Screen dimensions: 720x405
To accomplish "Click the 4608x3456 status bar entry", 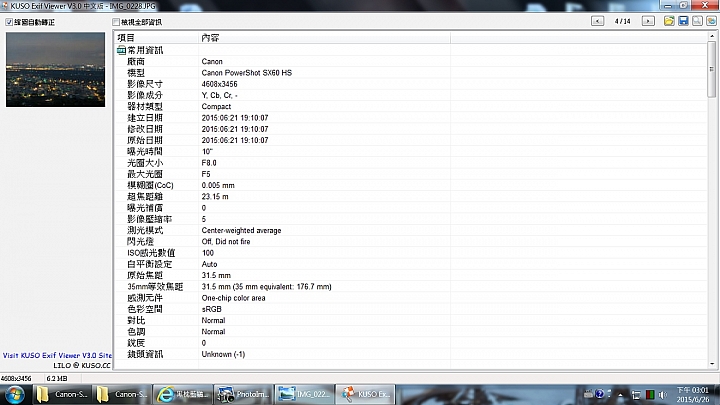I will click(x=16, y=378).
